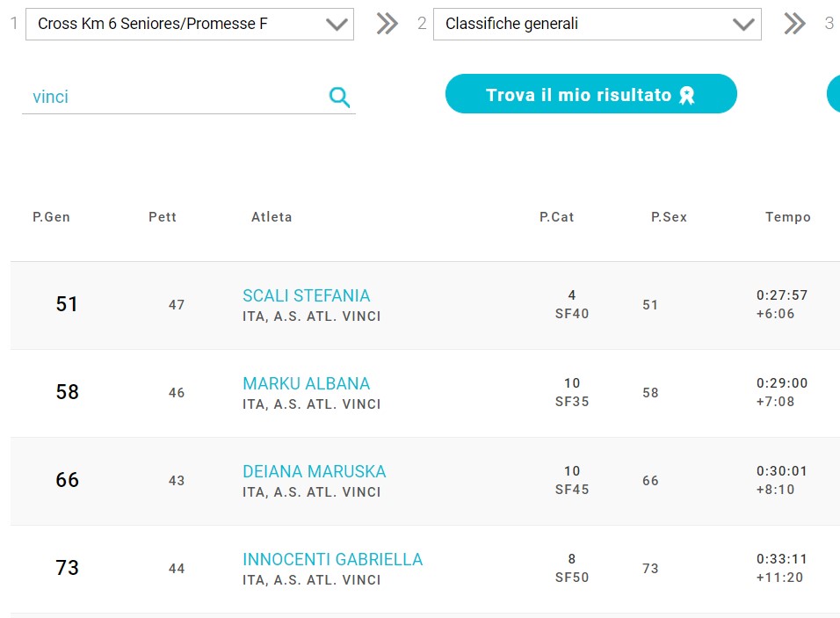840x618 pixels.
Task: Open the Classifiche generali dropdown
Action: [597, 24]
